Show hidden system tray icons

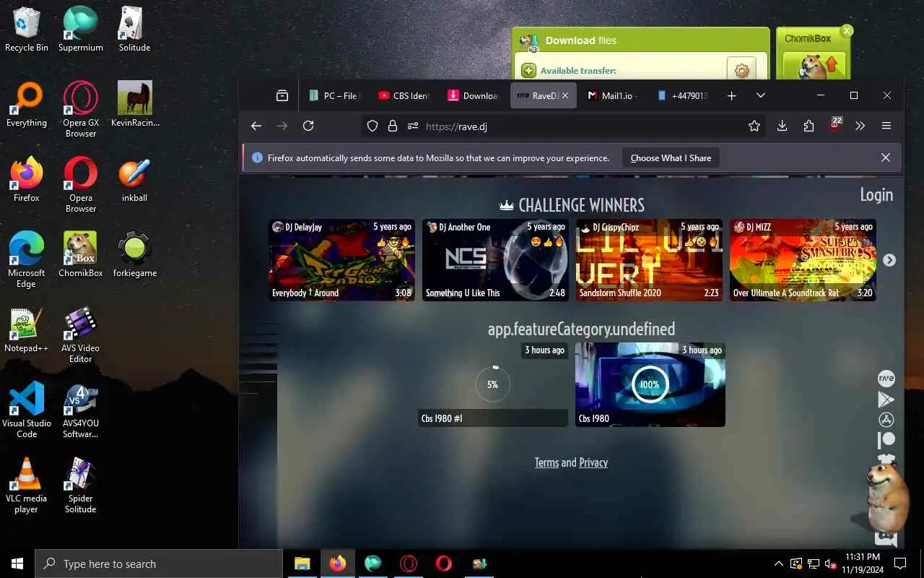[x=778, y=564]
